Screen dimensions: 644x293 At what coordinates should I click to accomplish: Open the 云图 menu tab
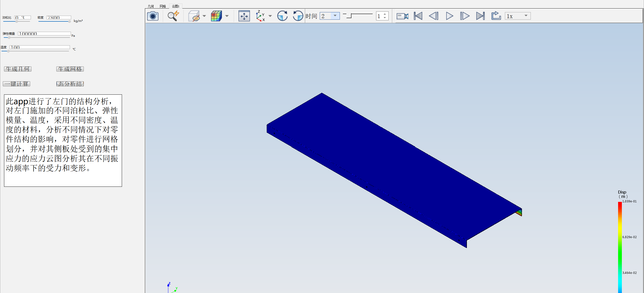point(175,6)
